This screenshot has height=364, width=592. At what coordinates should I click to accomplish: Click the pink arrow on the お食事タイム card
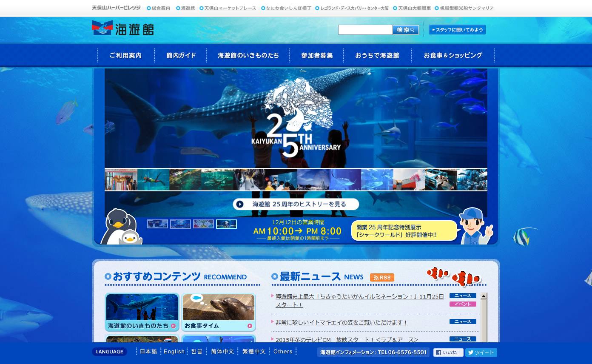pyautogui.click(x=250, y=326)
